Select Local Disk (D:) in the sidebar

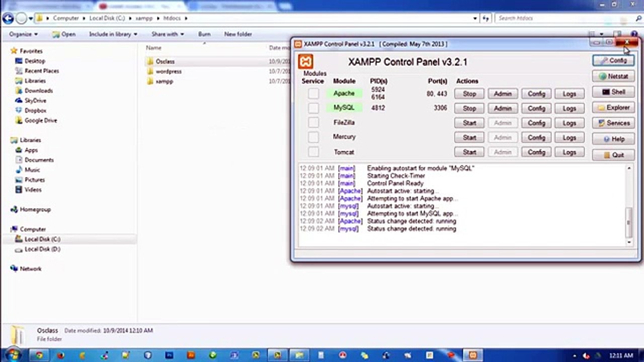(42, 249)
